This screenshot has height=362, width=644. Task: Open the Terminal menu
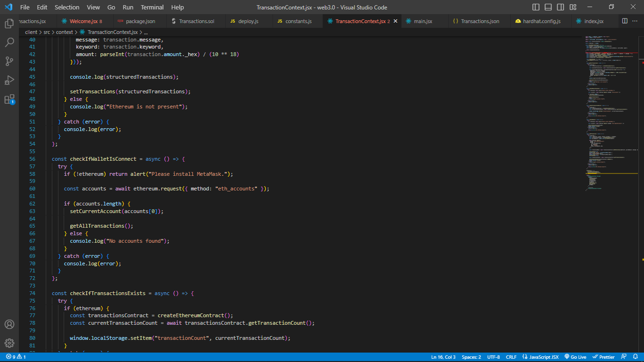tap(152, 7)
